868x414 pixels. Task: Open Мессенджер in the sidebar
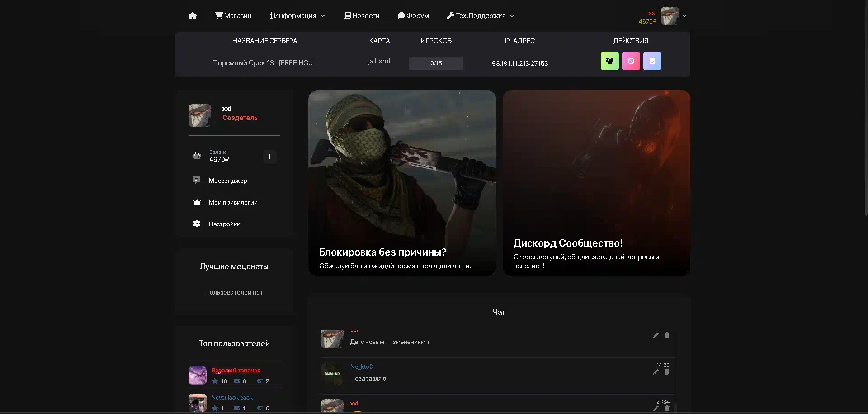click(228, 181)
